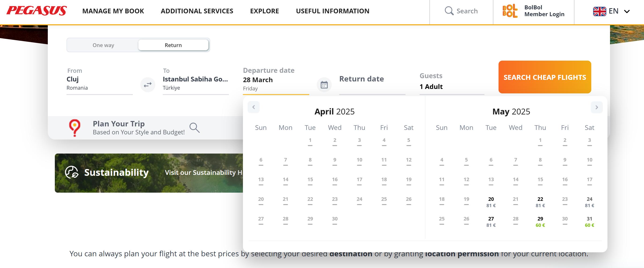Click the Plan Your Trip magnifier icon
This screenshot has height=268, width=644.
tap(194, 128)
